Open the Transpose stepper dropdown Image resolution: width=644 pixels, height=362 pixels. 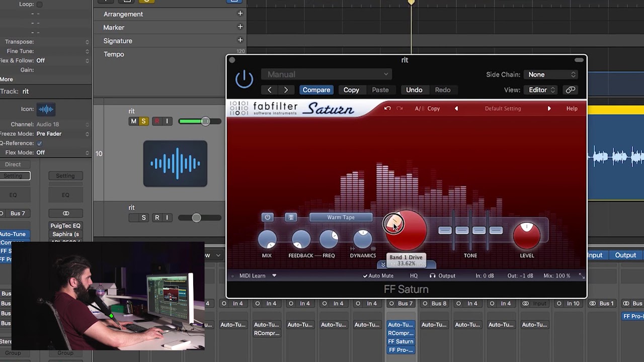[87, 42]
